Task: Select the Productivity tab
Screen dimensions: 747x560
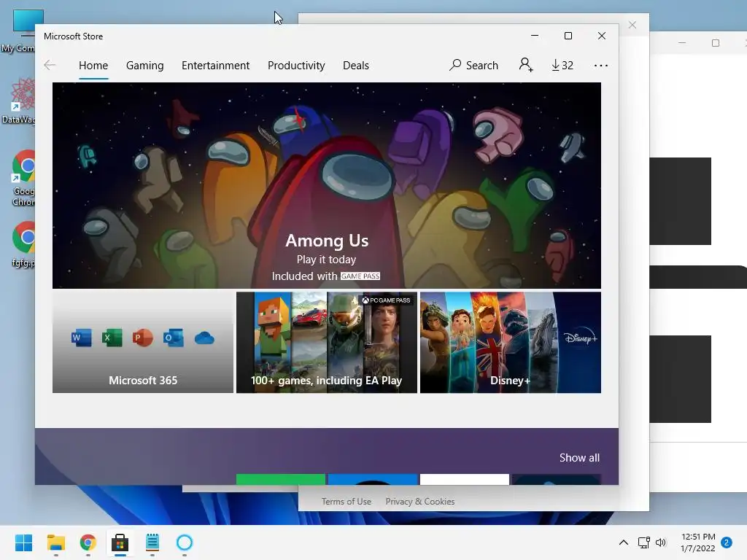Action: tap(296, 65)
